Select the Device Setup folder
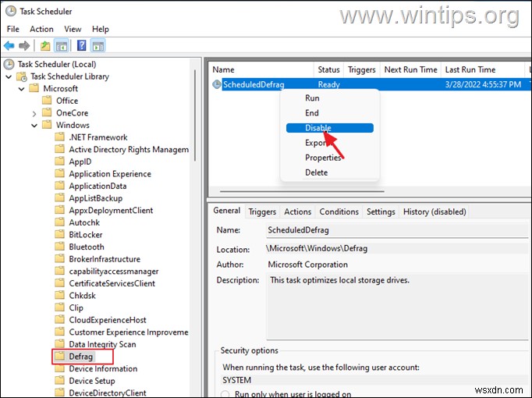Viewport: 532px width, 398px height. click(92, 381)
